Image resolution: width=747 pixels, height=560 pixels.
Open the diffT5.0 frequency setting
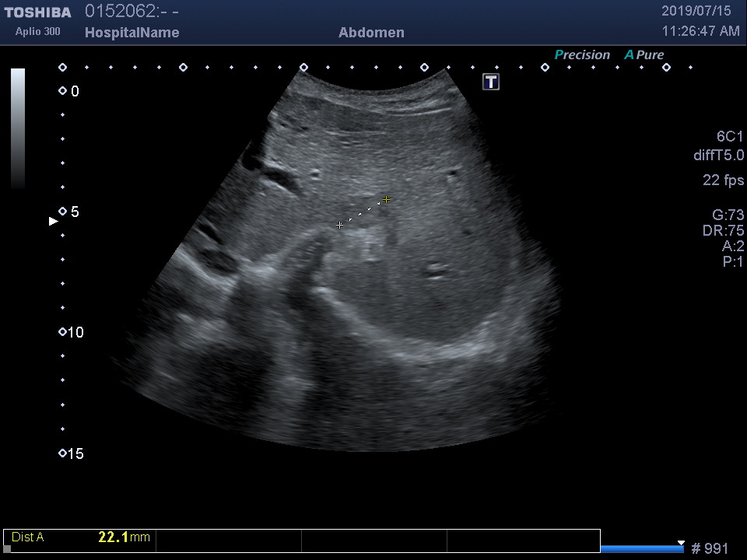pos(718,156)
